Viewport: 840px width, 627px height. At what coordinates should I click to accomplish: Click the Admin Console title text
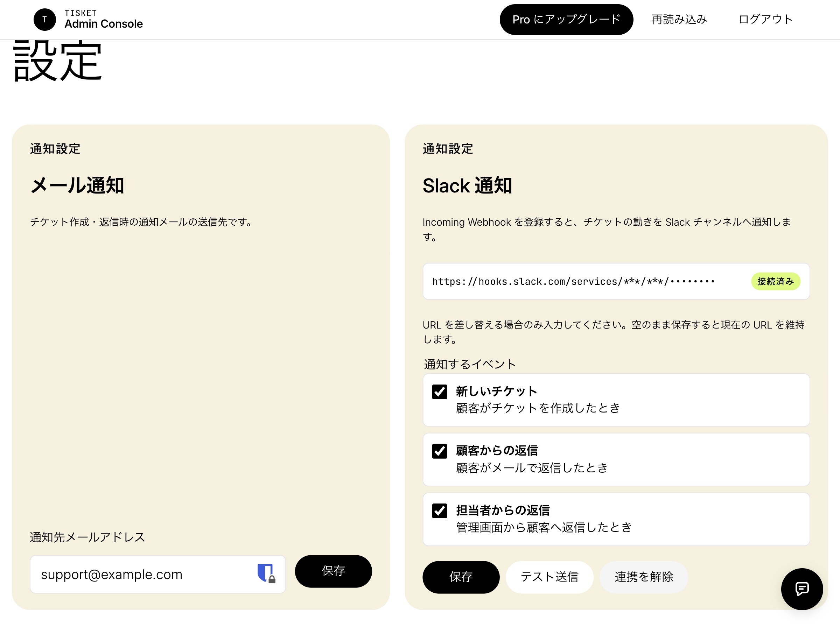pos(104,24)
